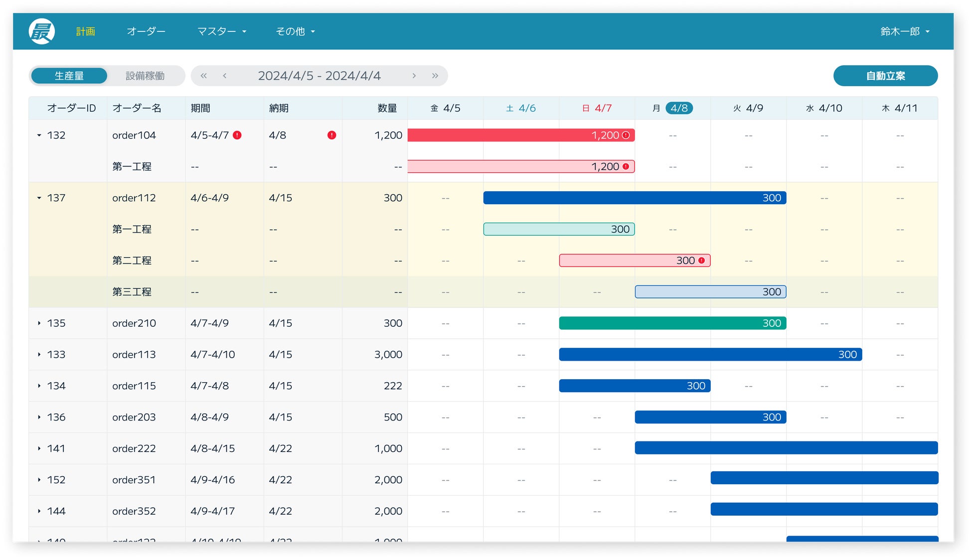Click the app logo in header
The width and height of the screenshot is (972, 560).
tap(42, 31)
